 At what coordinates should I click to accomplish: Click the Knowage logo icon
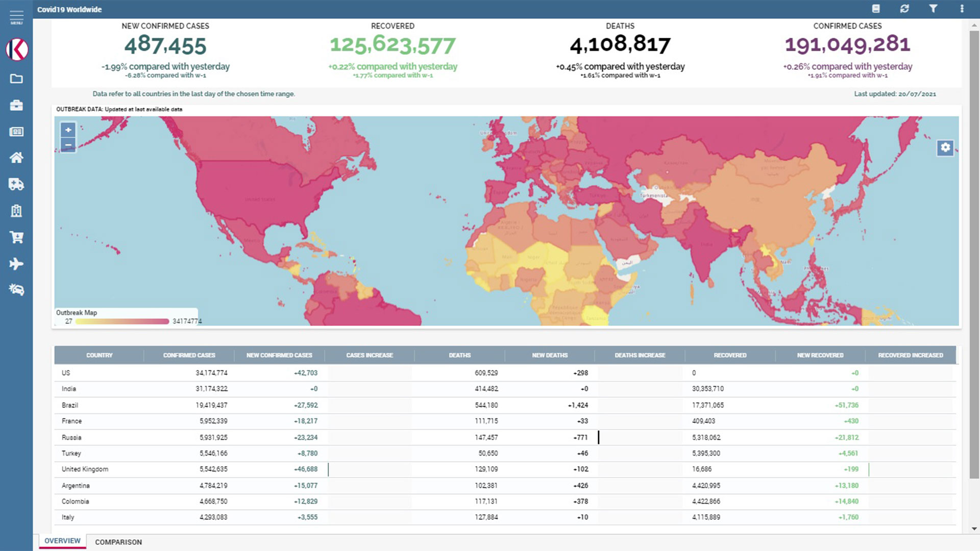(16, 49)
